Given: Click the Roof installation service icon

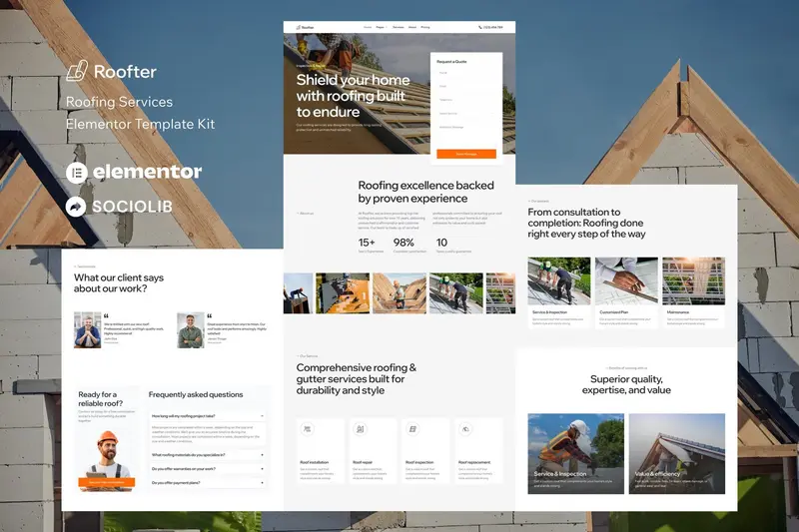Looking at the screenshot, I should point(307,429).
